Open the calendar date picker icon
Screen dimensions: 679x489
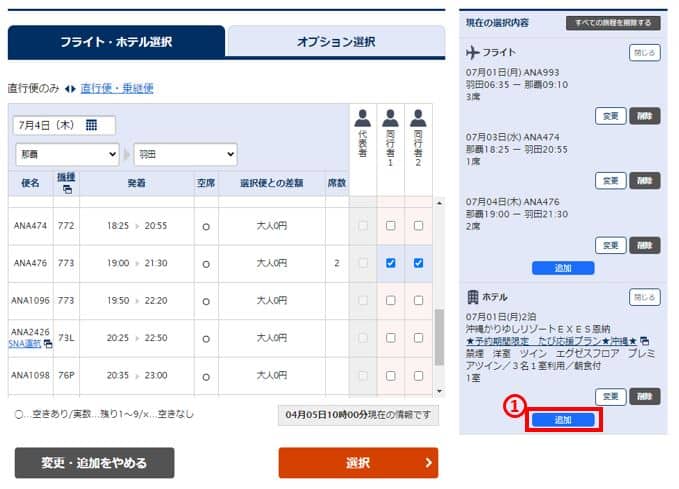click(91, 125)
